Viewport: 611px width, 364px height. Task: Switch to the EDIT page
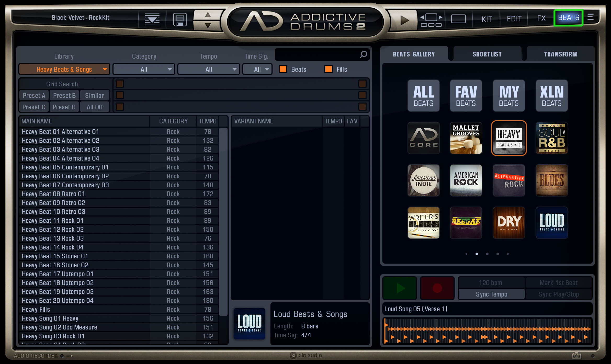(x=514, y=19)
